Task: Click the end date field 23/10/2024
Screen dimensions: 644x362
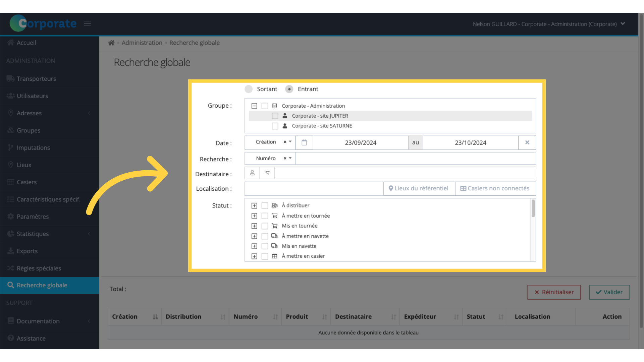Action: pyautogui.click(x=471, y=142)
